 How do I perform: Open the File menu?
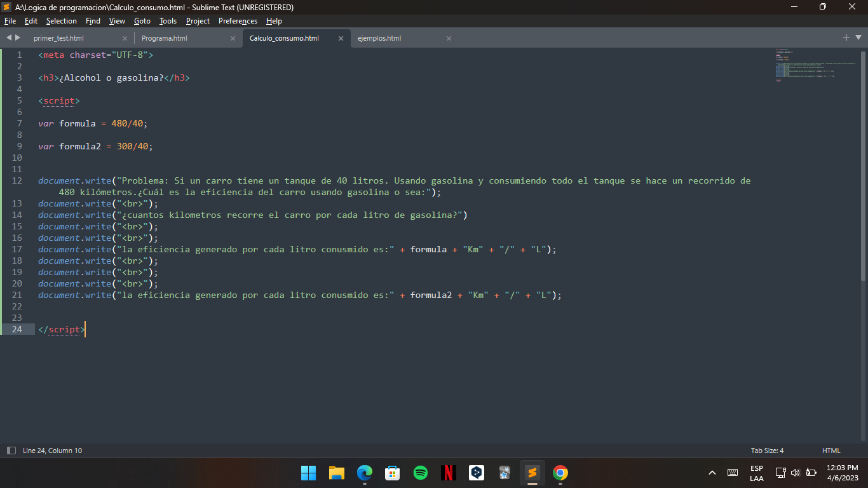10,21
